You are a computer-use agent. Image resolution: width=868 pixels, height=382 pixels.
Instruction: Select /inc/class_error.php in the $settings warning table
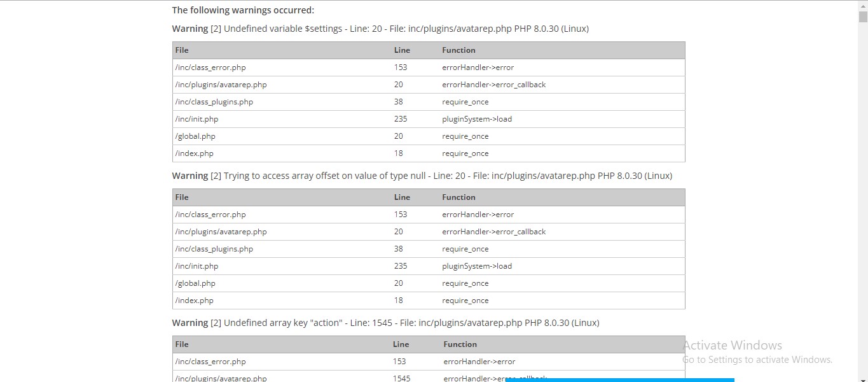pyautogui.click(x=210, y=67)
